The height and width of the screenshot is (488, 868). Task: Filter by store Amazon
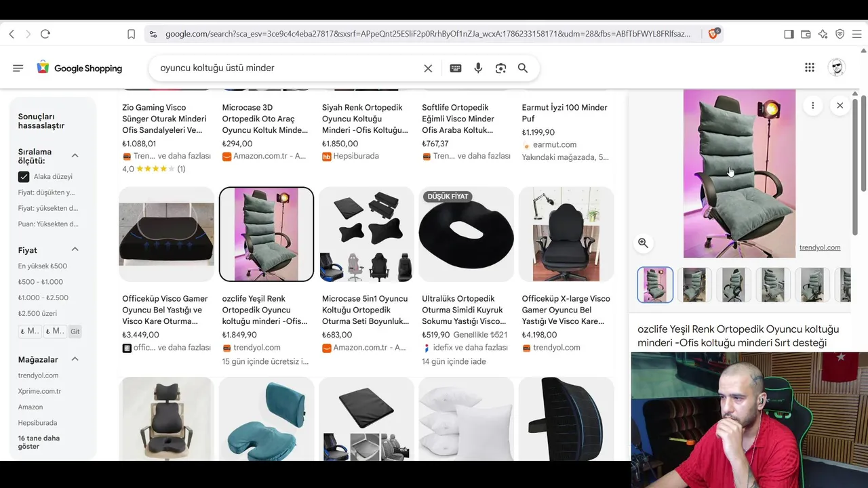tap(31, 407)
